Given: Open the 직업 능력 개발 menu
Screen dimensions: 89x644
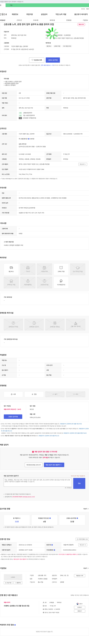Looking at the screenshot, I should click(x=61, y=14).
